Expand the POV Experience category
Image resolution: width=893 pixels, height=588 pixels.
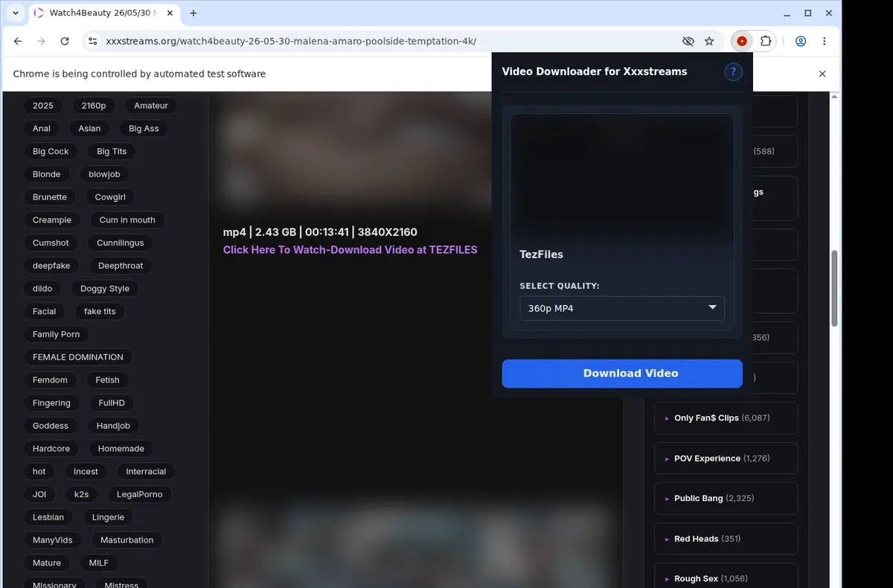[726, 458]
